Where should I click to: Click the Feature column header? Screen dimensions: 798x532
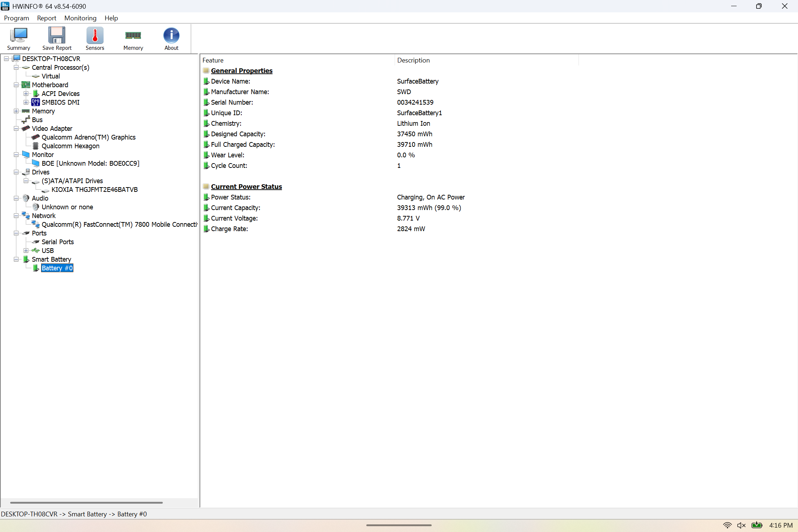(297, 60)
